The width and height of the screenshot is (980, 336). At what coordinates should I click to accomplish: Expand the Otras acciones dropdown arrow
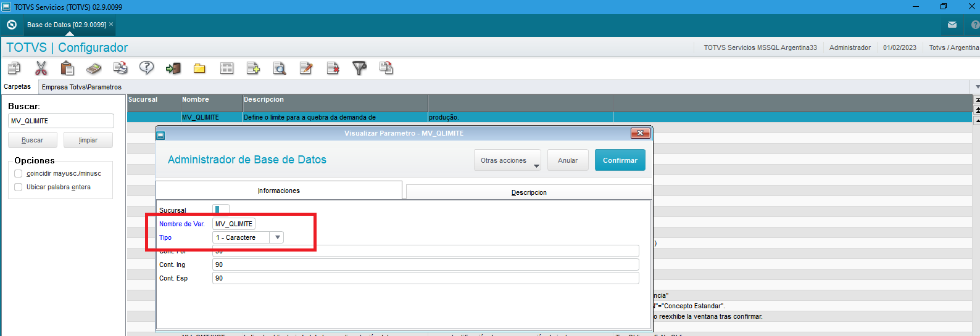pos(536,165)
